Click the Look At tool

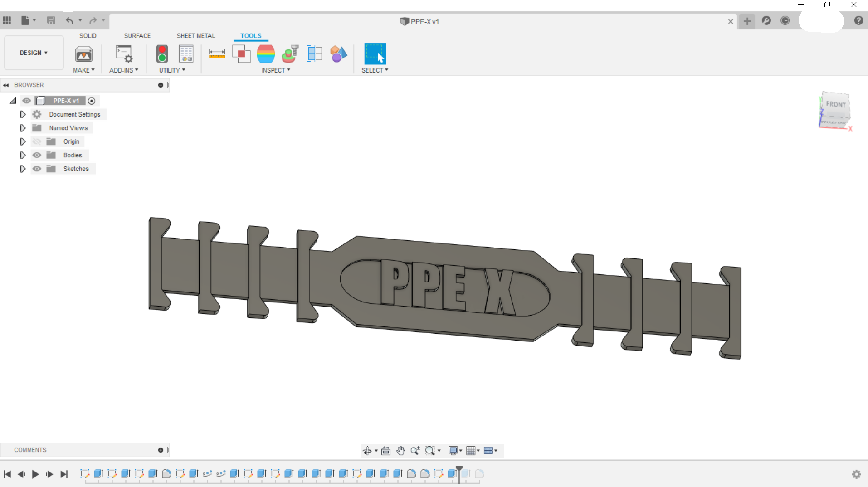386,451
